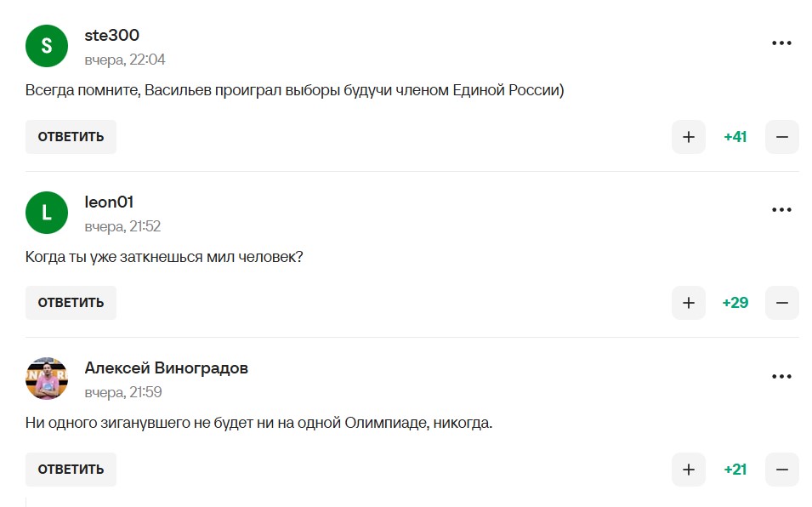Open the leon01 username profile link
812x507 pixels.
[x=109, y=202]
